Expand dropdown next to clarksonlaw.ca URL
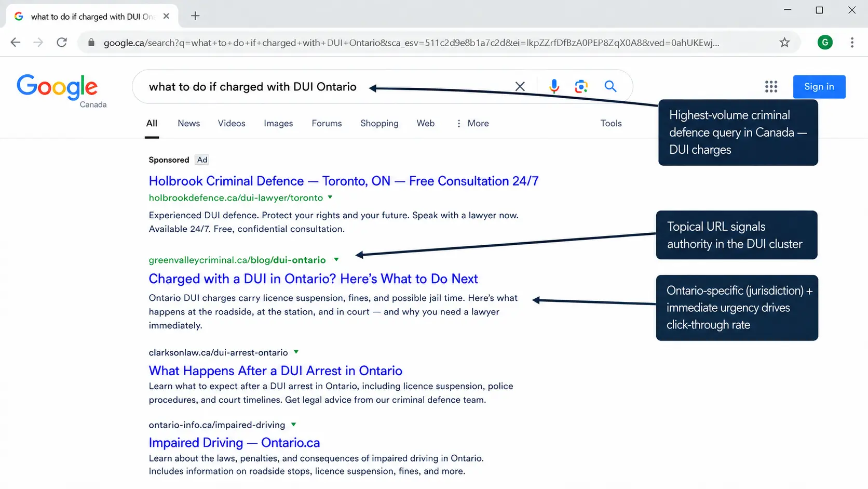 point(296,352)
